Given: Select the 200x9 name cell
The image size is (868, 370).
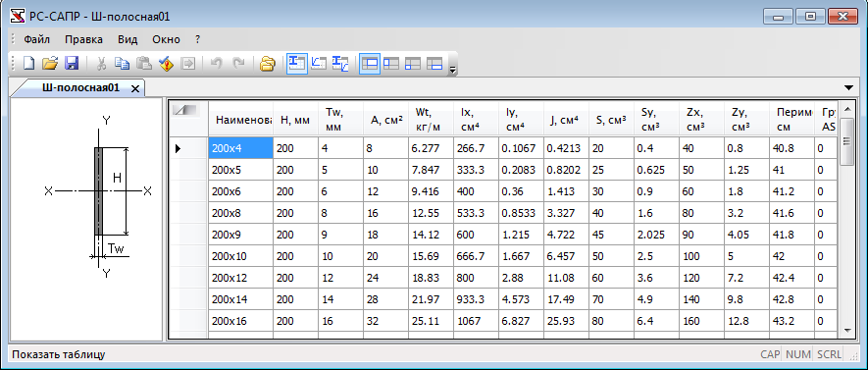Looking at the screenshot, I should (x=241, y=235).
